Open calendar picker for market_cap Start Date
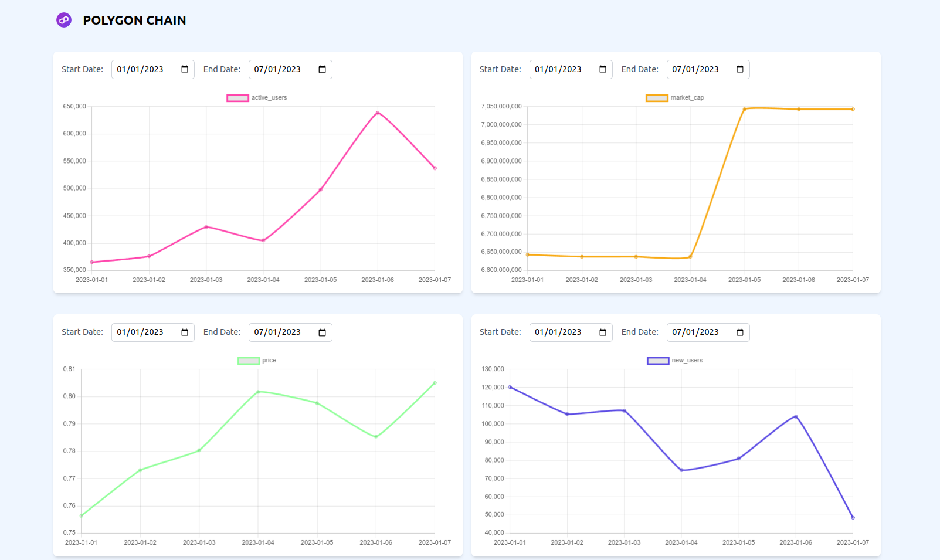Image resolution: width=940 pixels, height=560 pixels. 603,69
